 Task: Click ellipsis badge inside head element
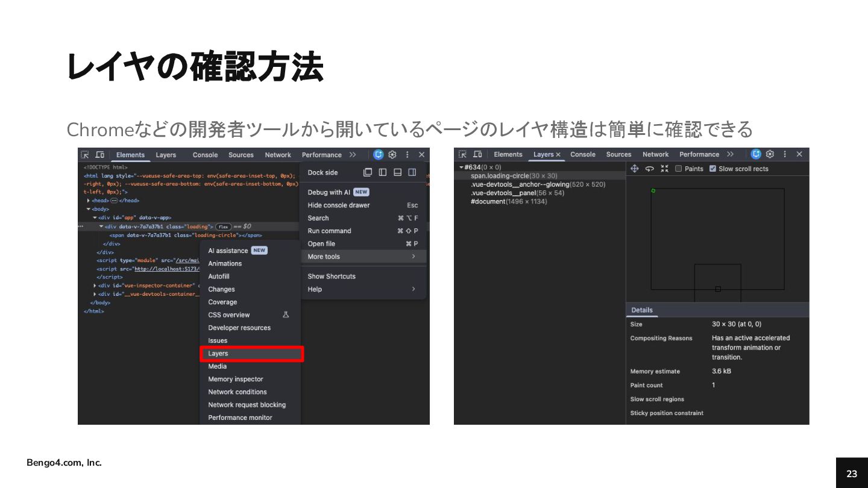pos(114,200)
